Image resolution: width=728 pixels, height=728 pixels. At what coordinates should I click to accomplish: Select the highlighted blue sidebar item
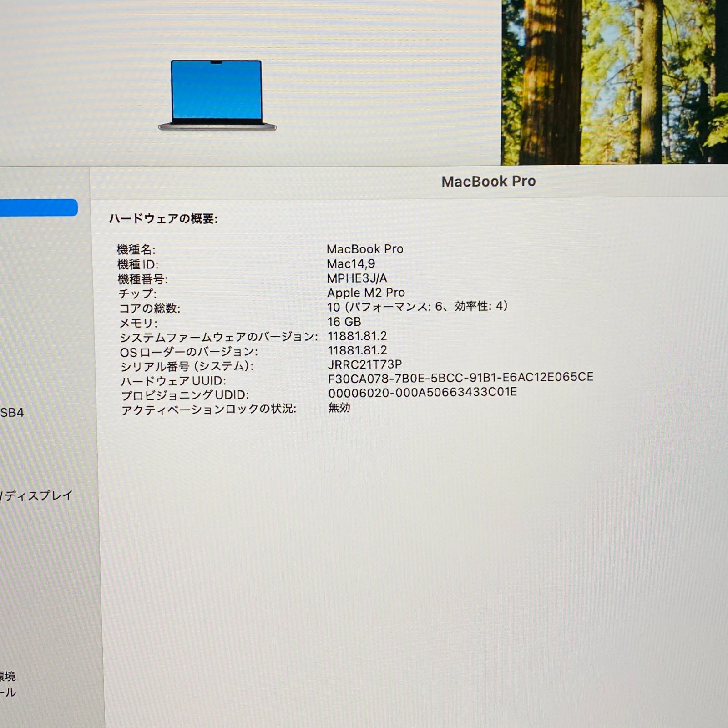pyautogui.click(x=39, y=207)
